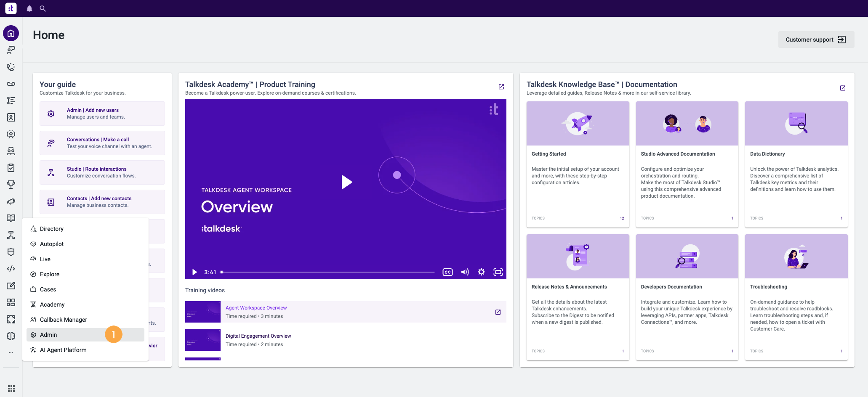The width and height of the screenshot is (868, 397).
Task: Open Cases from the apps menu
Action: pos(85,289)
